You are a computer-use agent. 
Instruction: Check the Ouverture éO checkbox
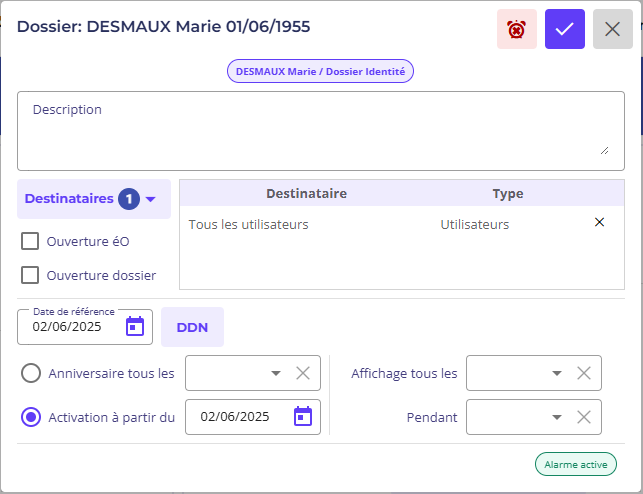[x=30, y=241]
